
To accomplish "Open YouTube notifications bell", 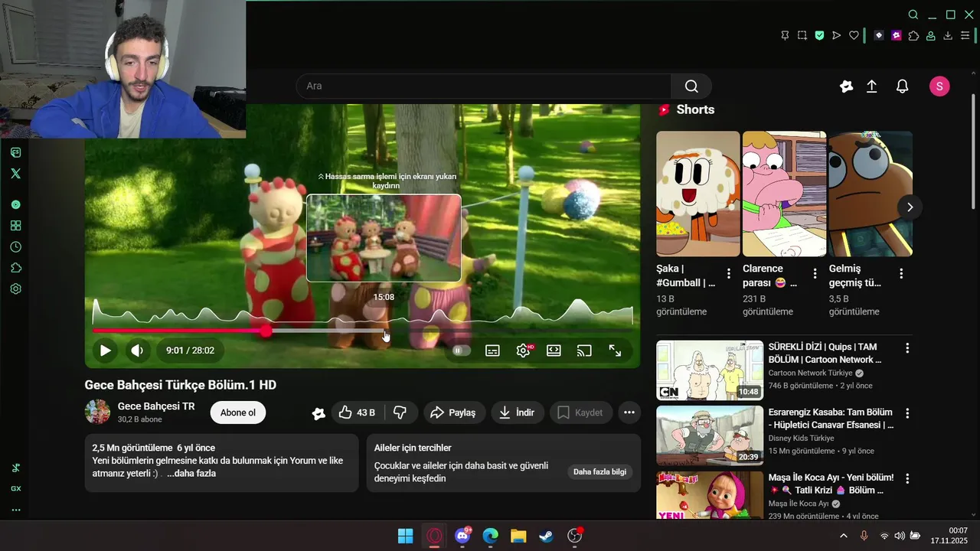I will coord(902,86).
